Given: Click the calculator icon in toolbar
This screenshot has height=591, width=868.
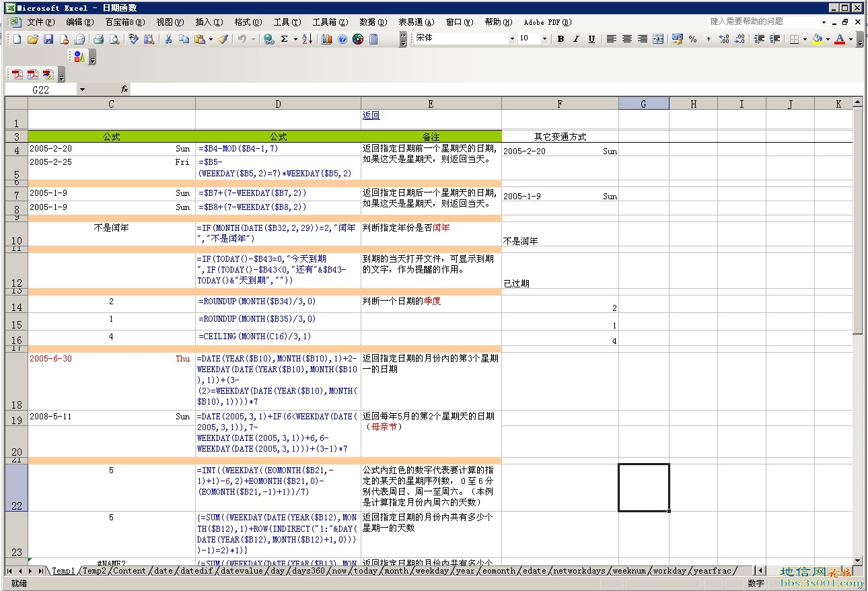Looking at the screenshot, I should pos(373,39).
